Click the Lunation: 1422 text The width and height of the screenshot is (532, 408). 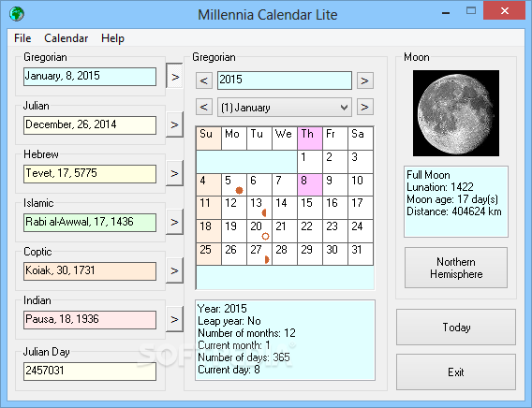(440, 187)
